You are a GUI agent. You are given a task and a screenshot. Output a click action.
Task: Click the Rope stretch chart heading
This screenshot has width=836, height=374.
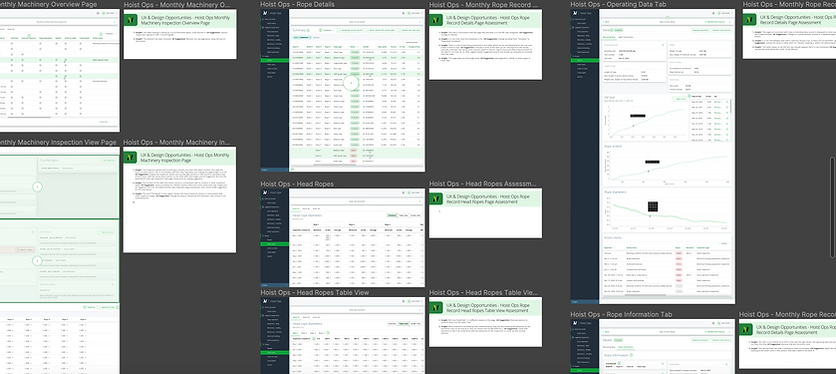pyautogui.click(x=614, y=145)
